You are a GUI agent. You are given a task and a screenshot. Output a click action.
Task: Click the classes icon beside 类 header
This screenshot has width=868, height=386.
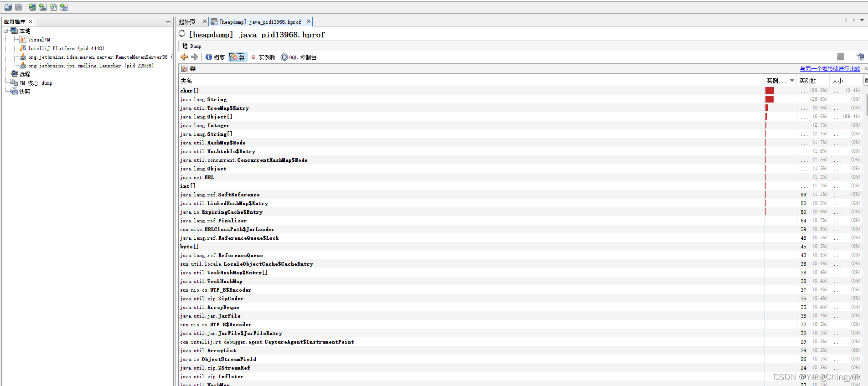pyautogui.click(x=185, y=68)
